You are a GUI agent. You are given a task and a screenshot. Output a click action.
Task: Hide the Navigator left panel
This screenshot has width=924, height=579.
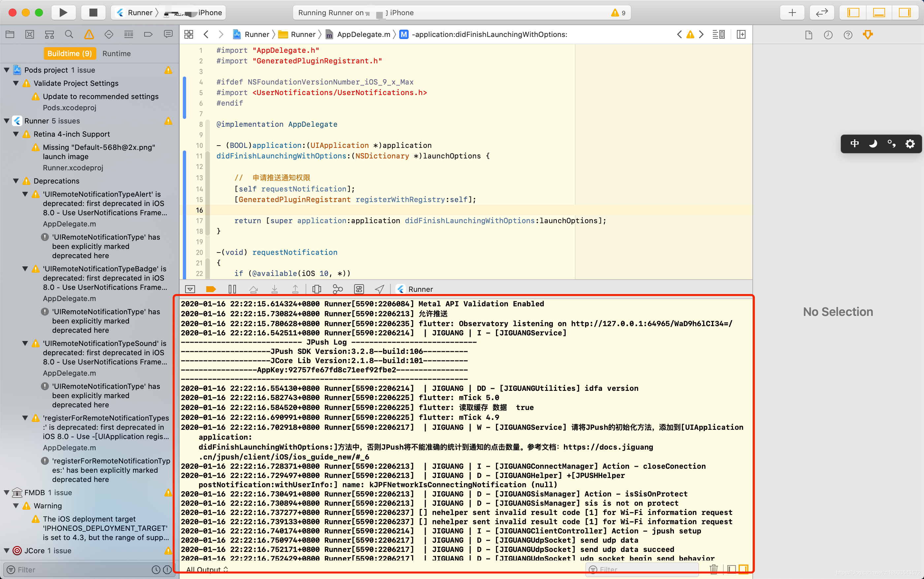853,12
